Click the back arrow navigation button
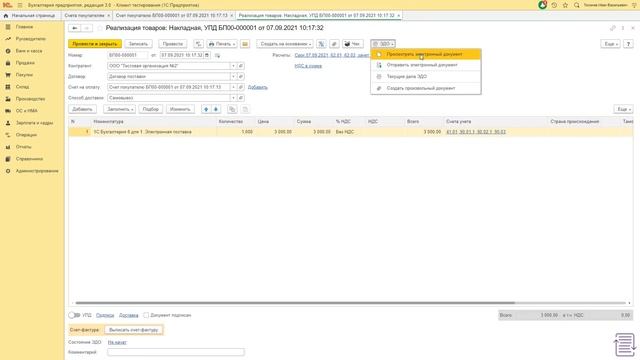Screen dimensions: 640x360 click(75, 28)
